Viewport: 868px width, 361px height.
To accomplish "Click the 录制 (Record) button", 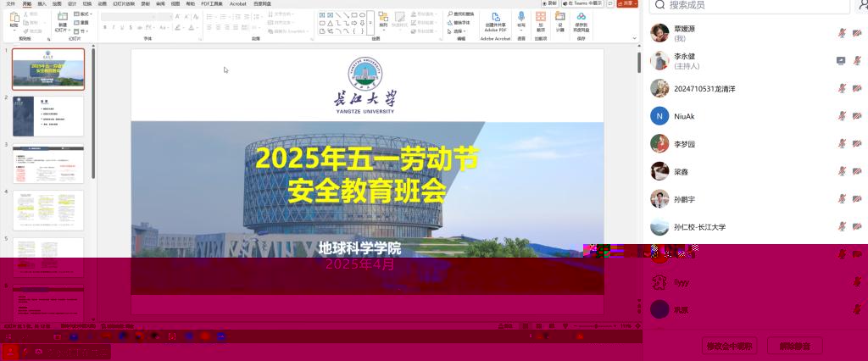I will [553, 4].
